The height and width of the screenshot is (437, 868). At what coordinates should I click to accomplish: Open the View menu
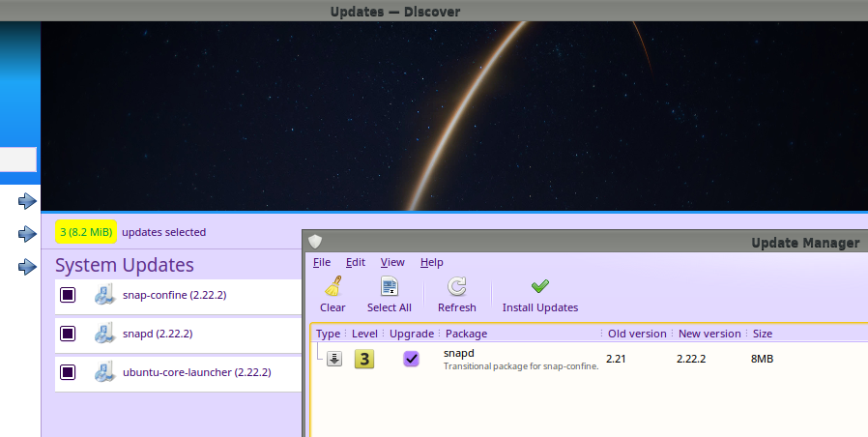pyautogui.click(x=392, y=262)
